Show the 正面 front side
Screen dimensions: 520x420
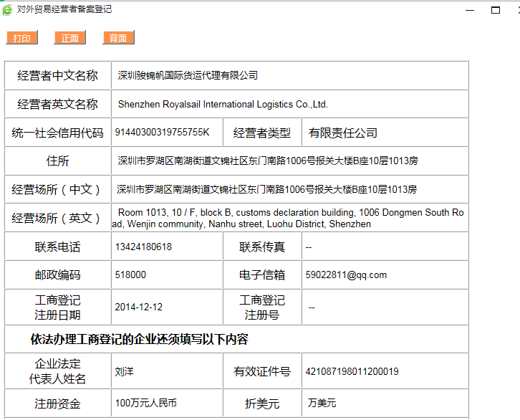(70, 37)
